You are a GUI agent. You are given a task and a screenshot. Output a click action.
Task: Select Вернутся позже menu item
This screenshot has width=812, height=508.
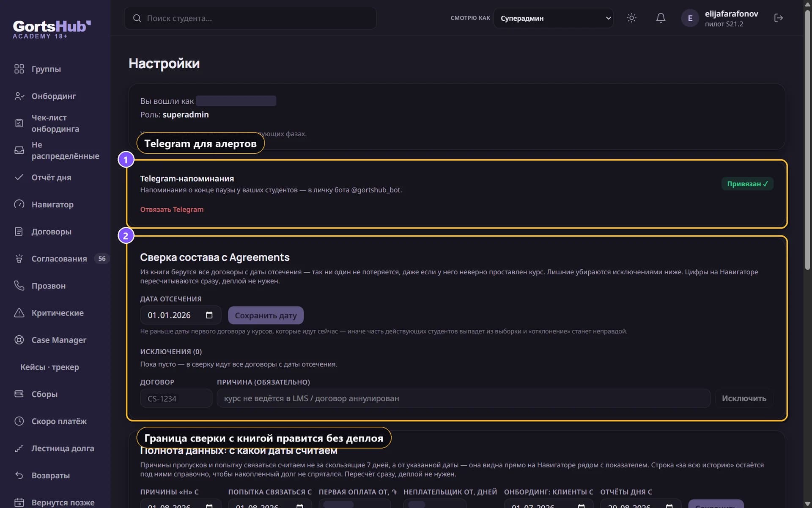63,502
